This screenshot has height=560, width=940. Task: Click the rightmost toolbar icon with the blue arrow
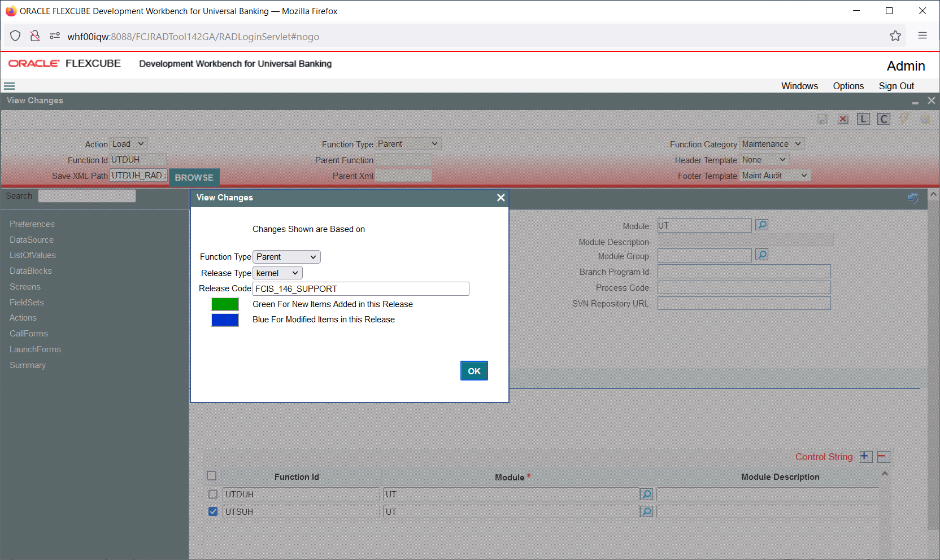coord(925,119)
